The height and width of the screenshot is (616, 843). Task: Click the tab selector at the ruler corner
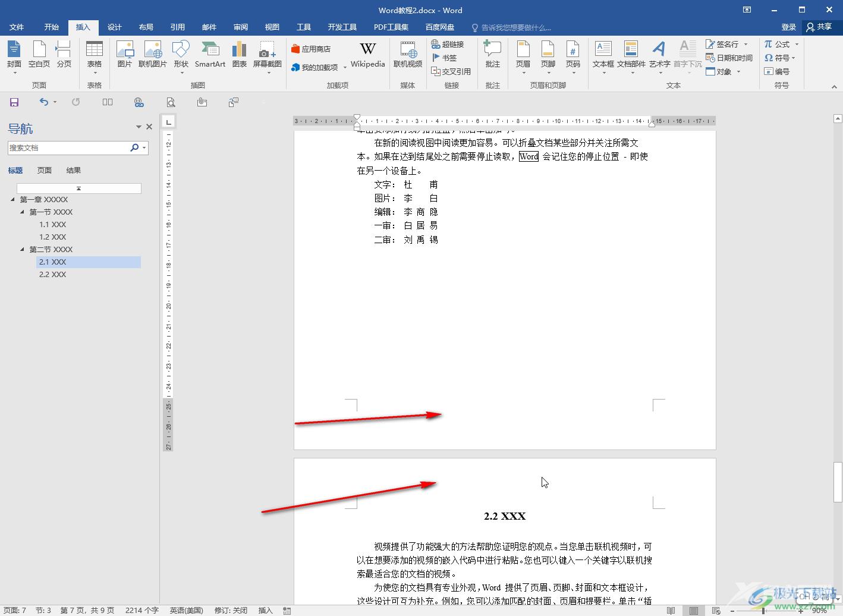click(x=169, y=122)
